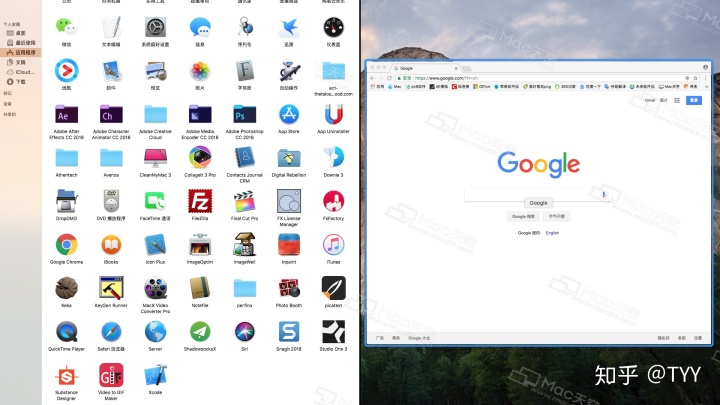720x405 pixels.
Task: Click the I'm Feeling Lucky button
Action: tap(557, 216)
